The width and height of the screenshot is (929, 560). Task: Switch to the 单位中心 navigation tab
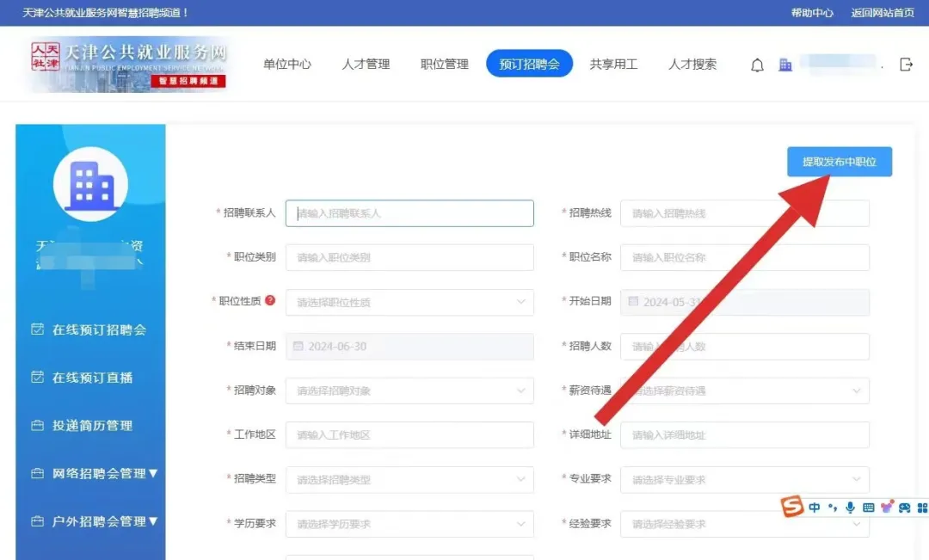click(288, 64)
